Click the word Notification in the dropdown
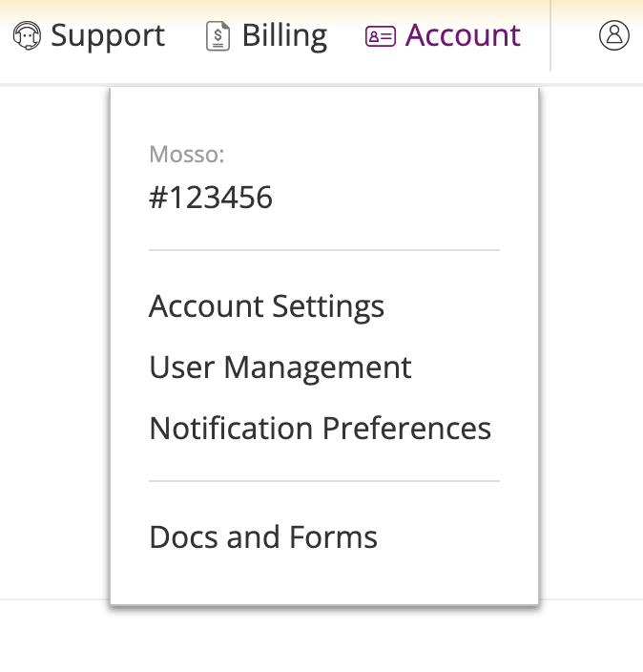Screen dimensions: 643x672 (x=231, y=429)
